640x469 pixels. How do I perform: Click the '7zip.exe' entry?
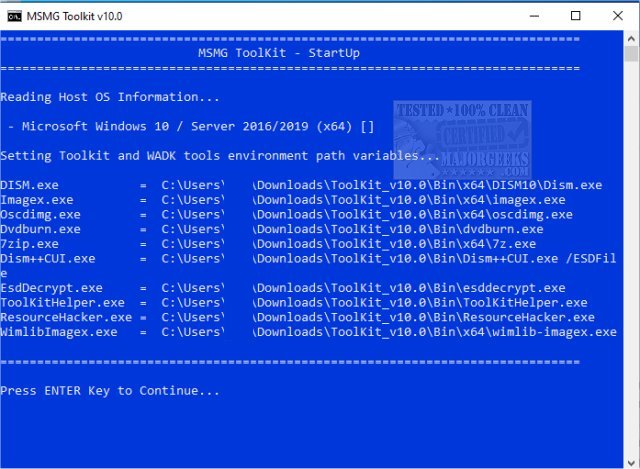click(x=29, y=244)
